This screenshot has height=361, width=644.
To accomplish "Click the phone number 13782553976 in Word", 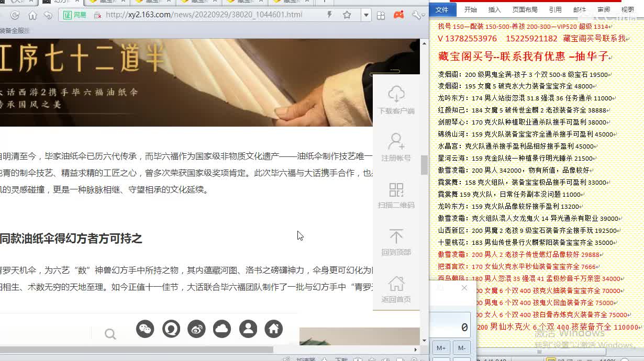I will (x=471, y=39).
